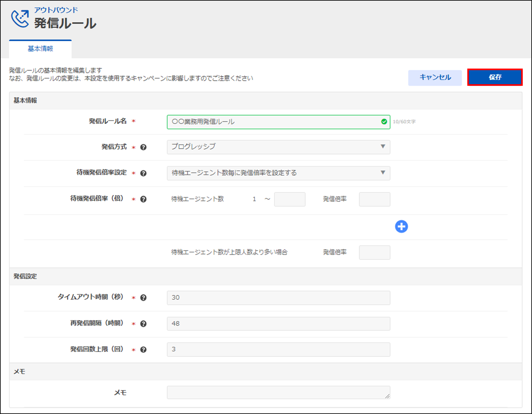Click the 発信ルール page title
The width and height of the screenshot is (532, 414).
pyautogui.click(x=65, y=23)
